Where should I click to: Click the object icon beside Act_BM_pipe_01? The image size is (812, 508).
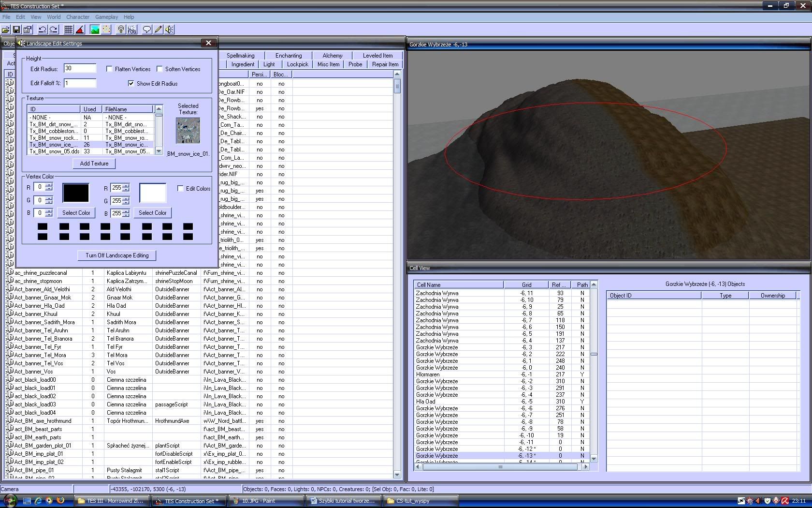[x=10, y=470]
